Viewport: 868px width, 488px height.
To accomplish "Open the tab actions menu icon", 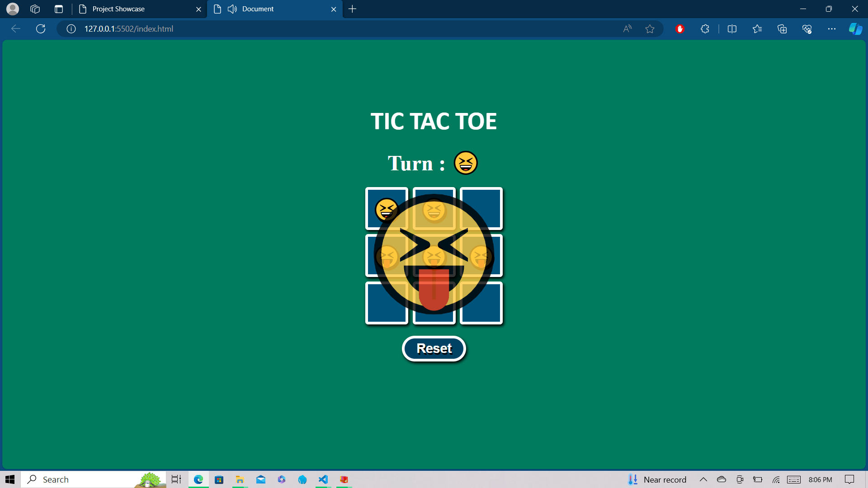I will coord(58,9).
